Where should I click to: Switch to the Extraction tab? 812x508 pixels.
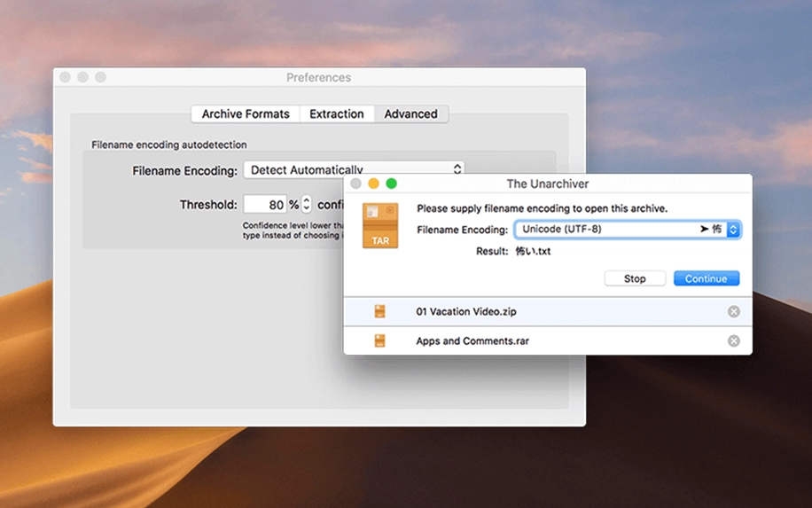[337, 114]
